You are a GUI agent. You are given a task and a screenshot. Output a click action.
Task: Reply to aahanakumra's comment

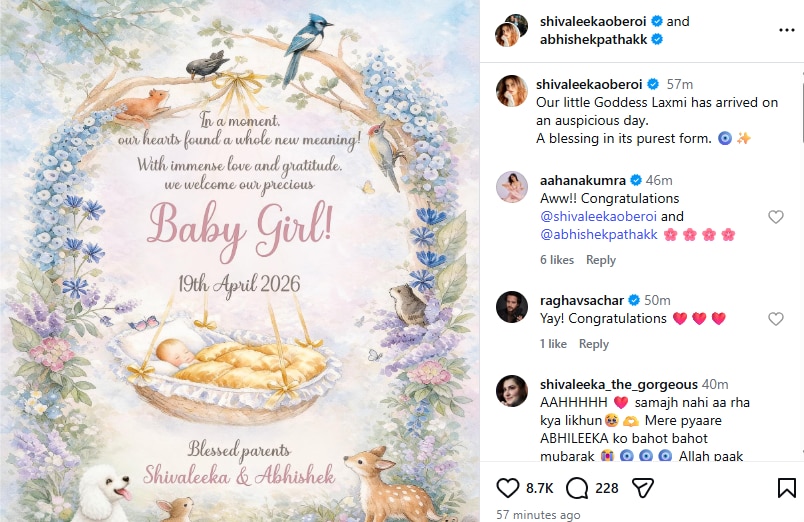[x=601, y=260]
